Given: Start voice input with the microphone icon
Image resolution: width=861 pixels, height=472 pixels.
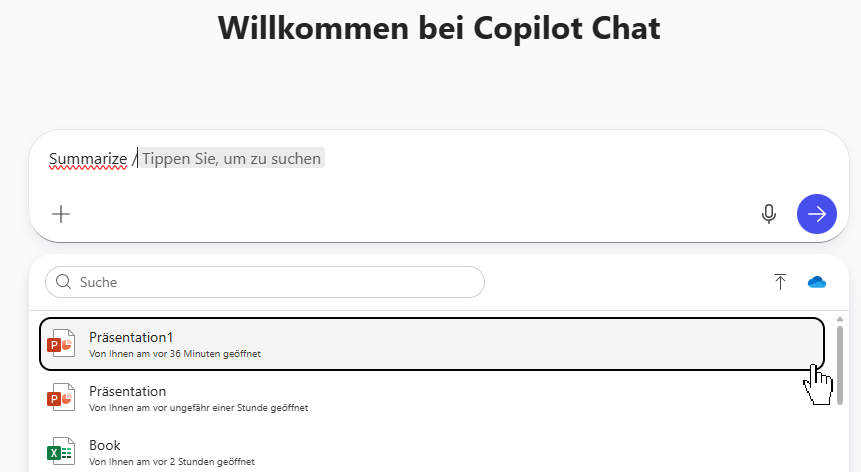Looking at the screenshot, I should click(x=769, y=213).
